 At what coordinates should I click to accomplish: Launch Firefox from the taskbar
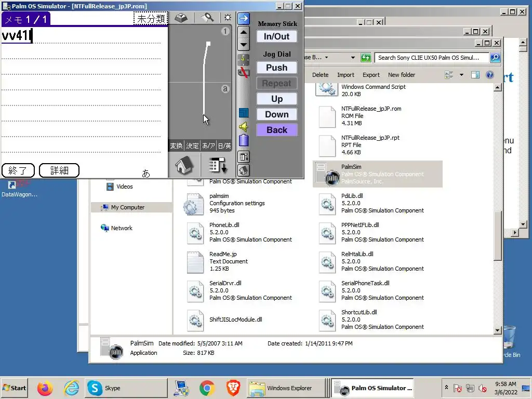tap(45, 388)
